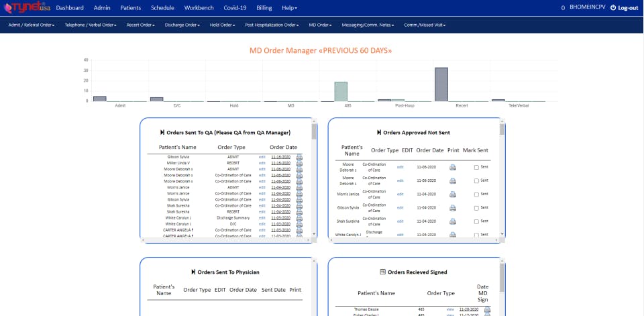Open the Messaging/Comm. Notes dropdown
Screen dimensions: 644x316
click(x=368, y=25)
